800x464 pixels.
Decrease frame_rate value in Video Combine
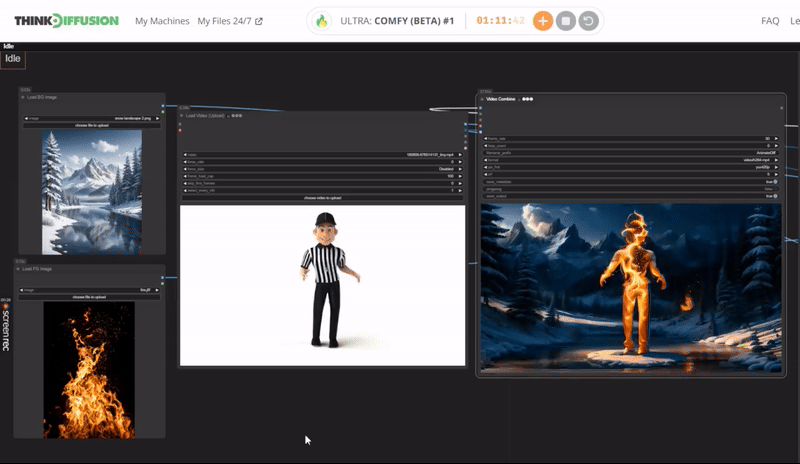click(x=486, y=138)
